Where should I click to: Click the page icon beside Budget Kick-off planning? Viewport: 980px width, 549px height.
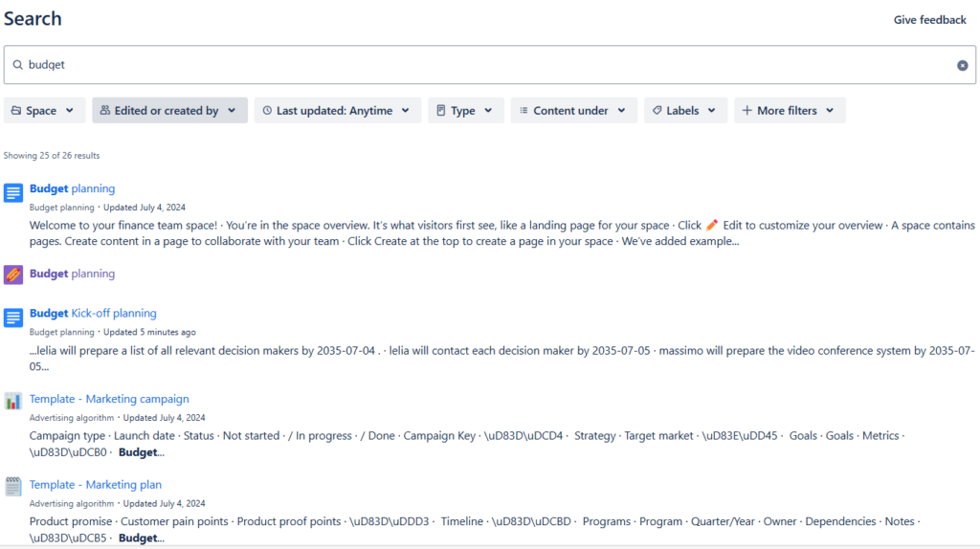pos(13,318)
